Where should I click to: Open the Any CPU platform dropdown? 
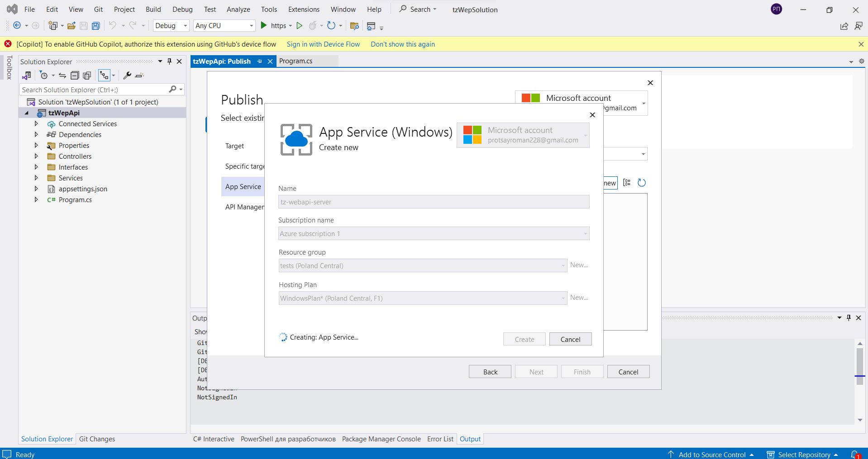[251, 25]
